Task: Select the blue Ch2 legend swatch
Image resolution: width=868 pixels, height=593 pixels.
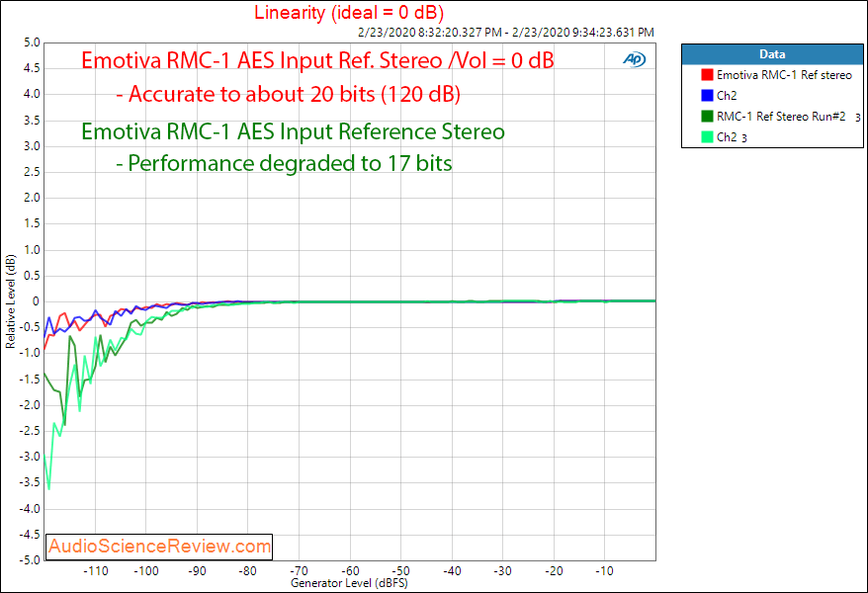Action: [x=707, y=96]
